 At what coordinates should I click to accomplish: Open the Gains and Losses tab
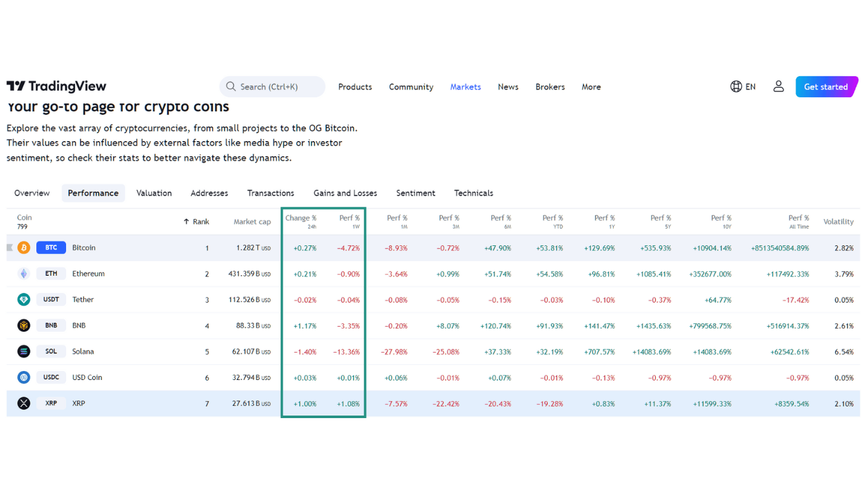(x=345, y=193)
